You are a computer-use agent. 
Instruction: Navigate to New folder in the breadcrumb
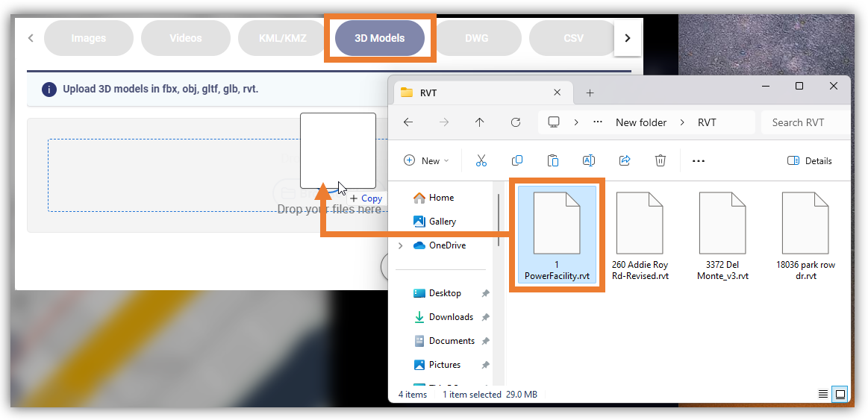pos(641,122)
